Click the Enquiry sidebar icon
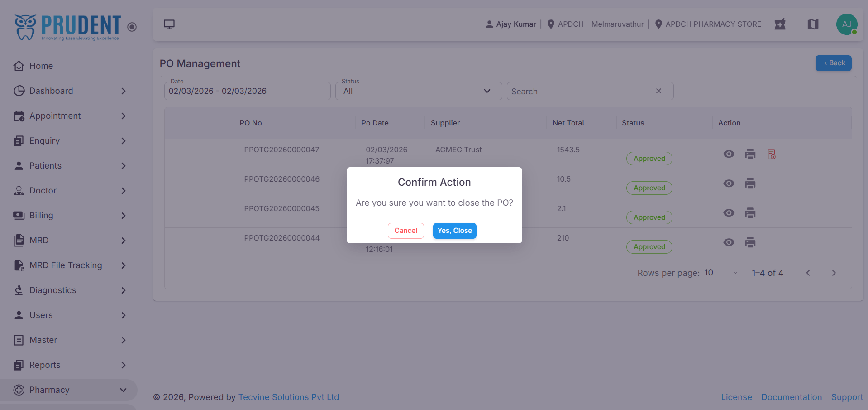The width and height of the screenshot is (868, 410). (x=19, y=141)
